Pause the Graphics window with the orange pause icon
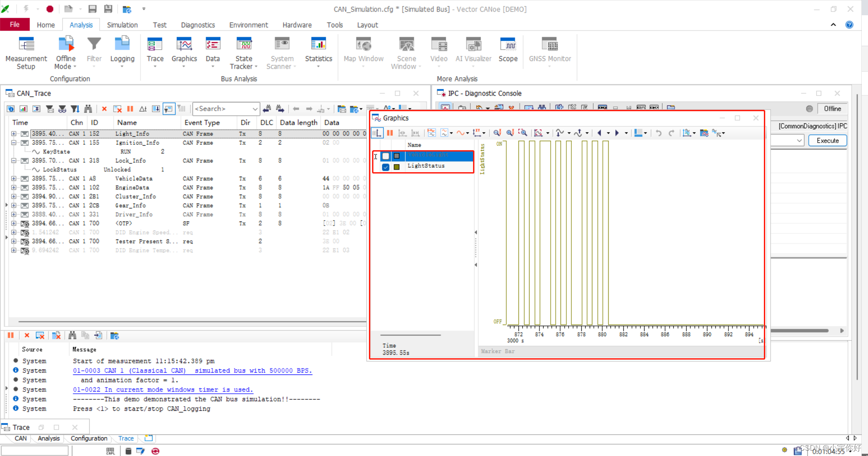 coord(390,133)
